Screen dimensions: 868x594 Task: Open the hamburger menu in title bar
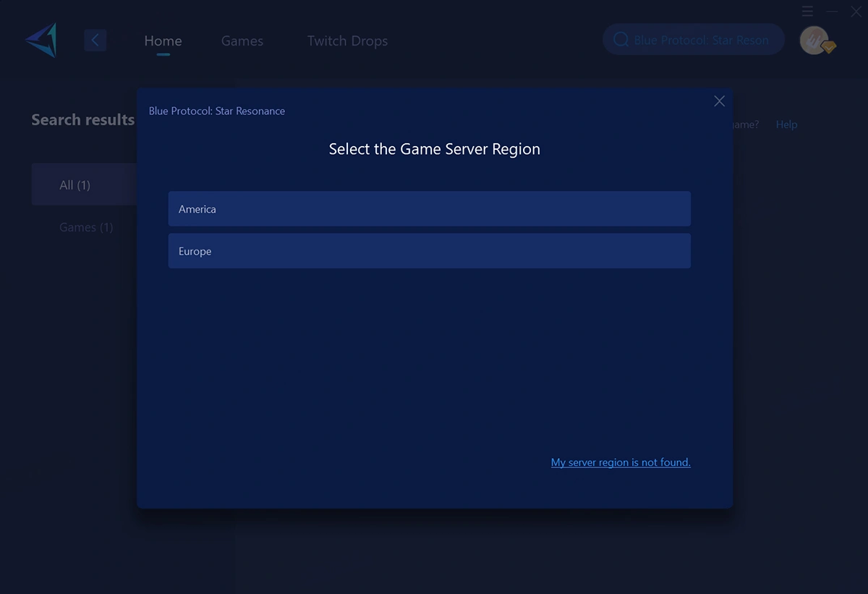click(808, 12)
